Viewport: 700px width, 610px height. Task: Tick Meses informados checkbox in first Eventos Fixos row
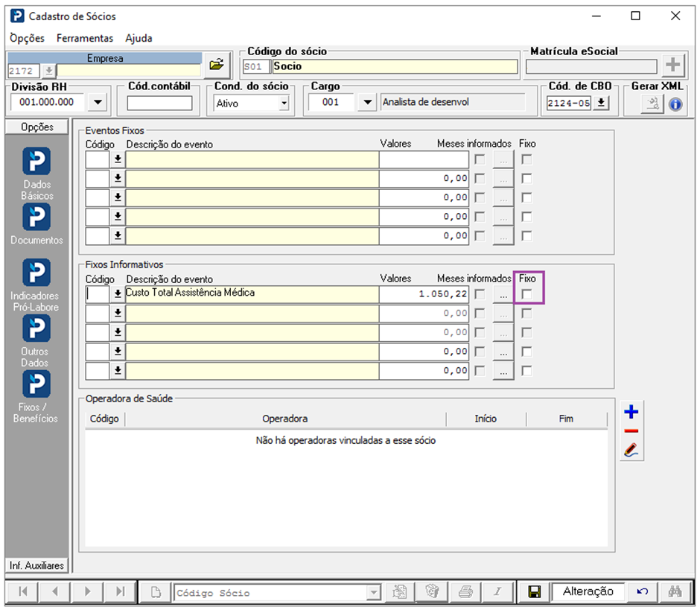point(480,159)
